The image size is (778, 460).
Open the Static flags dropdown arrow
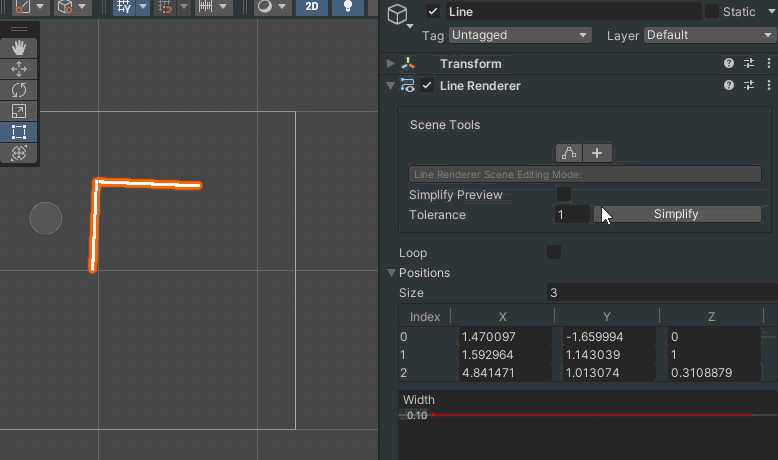point(772,11)
